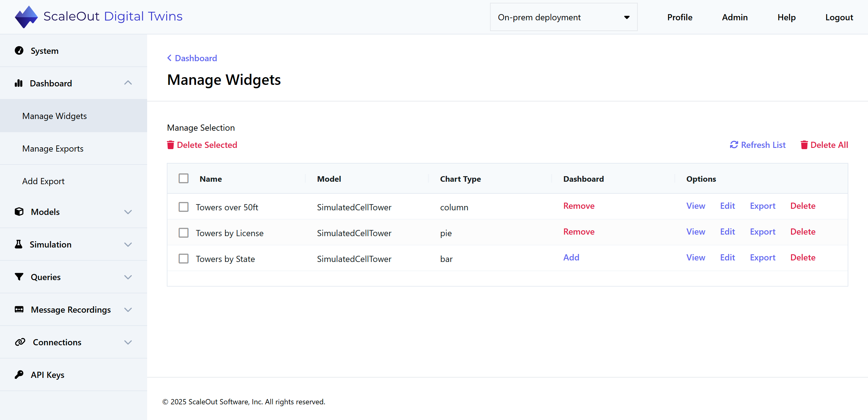Click the Model column header
868x420 pixels.
point(329,179)
